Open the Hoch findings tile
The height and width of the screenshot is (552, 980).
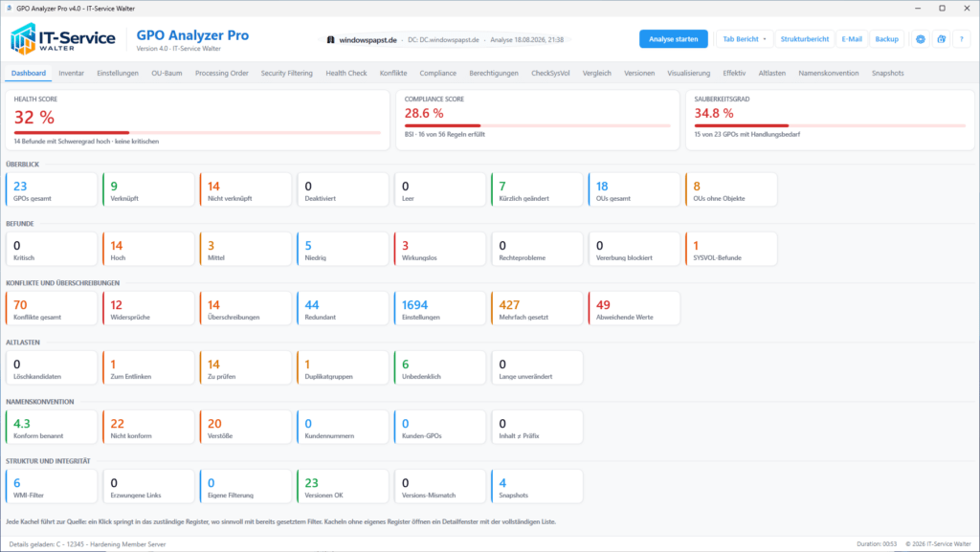coord(148,249)
